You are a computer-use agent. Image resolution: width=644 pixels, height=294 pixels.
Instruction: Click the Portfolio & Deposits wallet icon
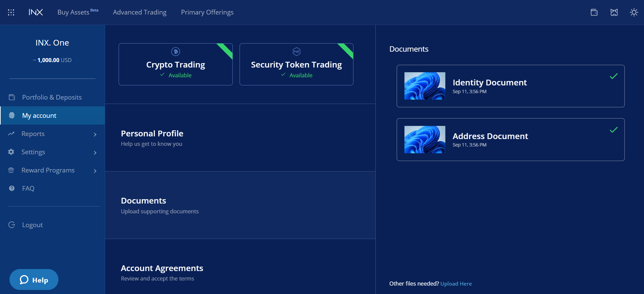12,97
